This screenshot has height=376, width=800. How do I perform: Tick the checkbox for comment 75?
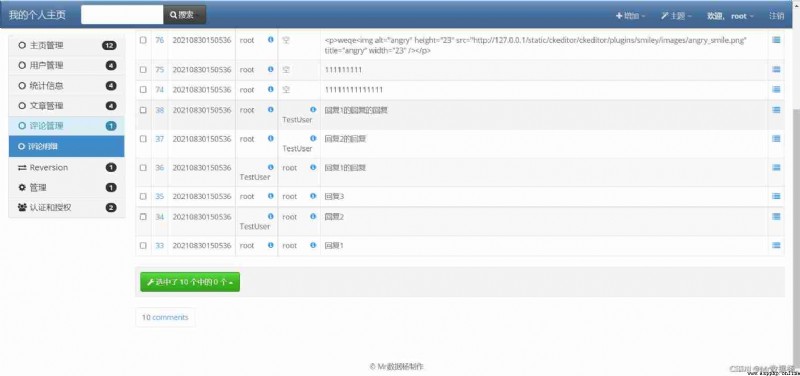[143, 69]
